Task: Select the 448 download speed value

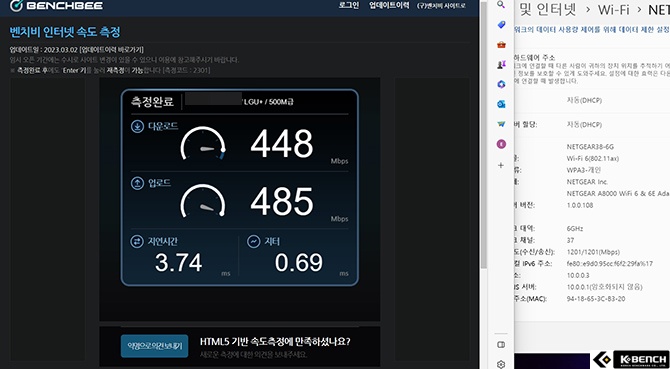Action: coord(282,144)
